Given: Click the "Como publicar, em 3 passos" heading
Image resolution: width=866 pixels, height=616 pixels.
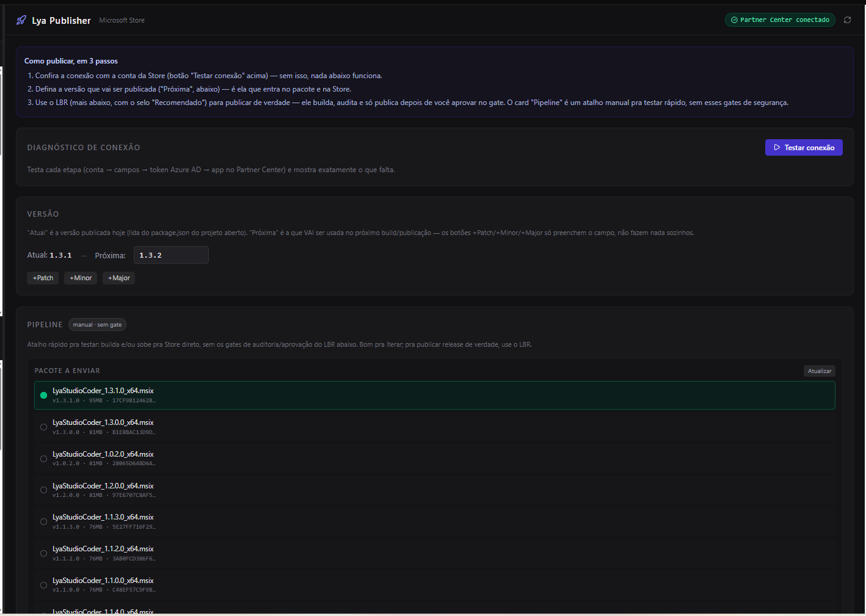Looking at the screenshot, I should (x=71, y=61).
